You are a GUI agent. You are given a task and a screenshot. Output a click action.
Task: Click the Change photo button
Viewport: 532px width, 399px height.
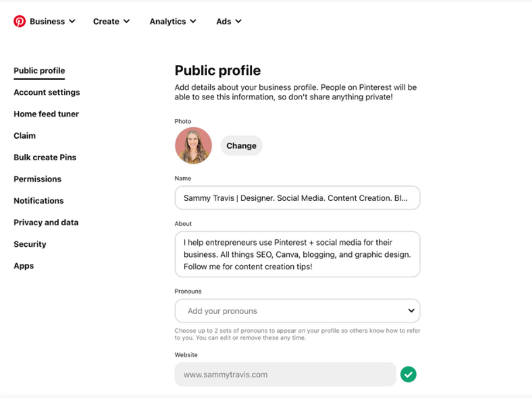[241, 146]
